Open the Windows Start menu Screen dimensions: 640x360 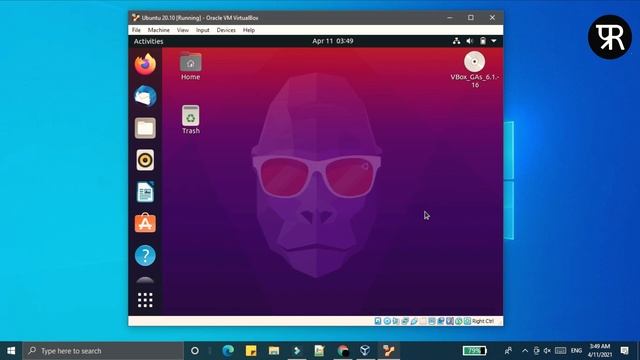click(11, 351)
